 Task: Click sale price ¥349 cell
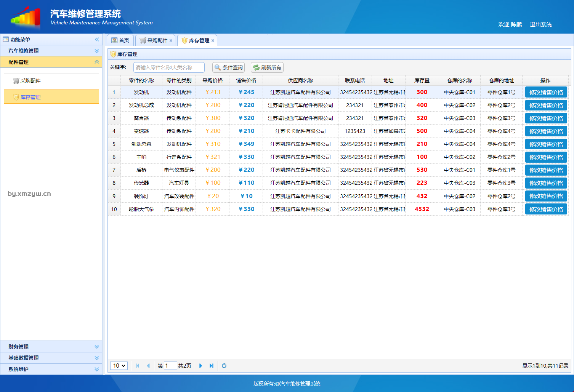[246, 144]
